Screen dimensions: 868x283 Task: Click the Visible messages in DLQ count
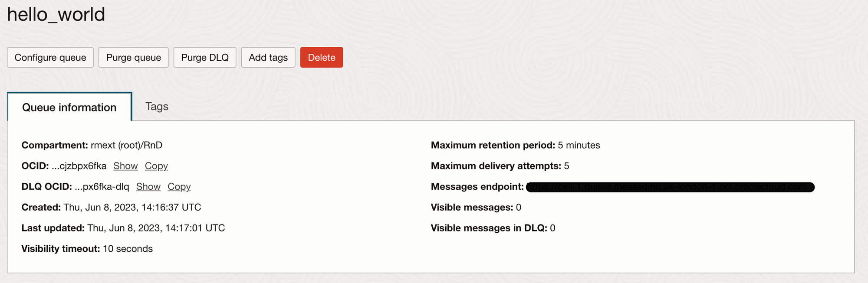coord(552,228)
